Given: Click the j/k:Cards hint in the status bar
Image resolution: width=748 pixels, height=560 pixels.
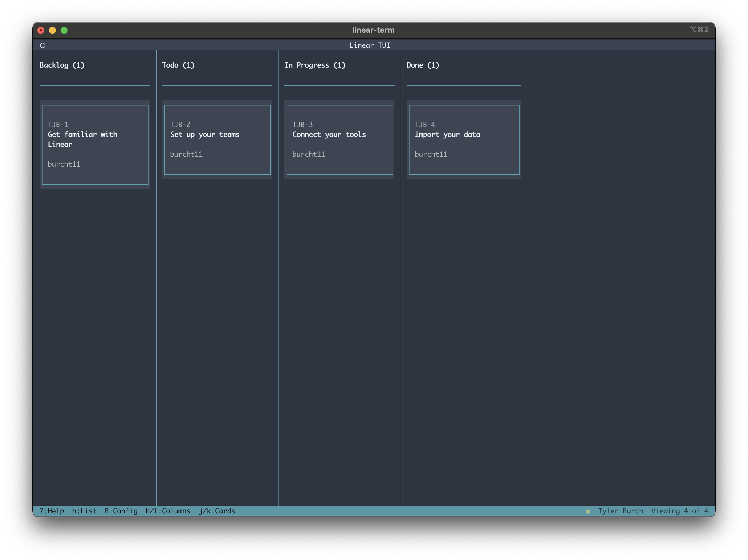Looking at the screenshot, I should (x=217, y=511).
